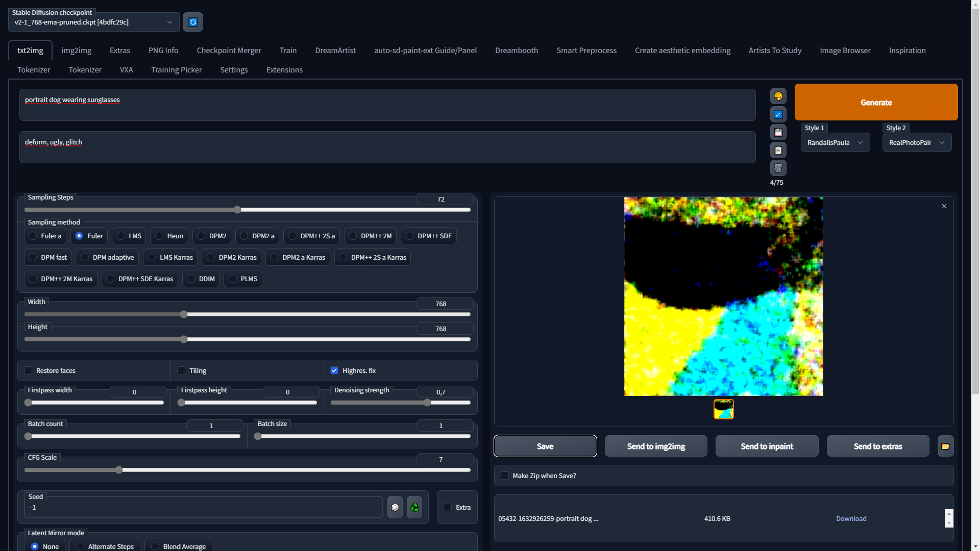This screenshot has width=980, height=551.
Task: Enable the Tiling checkbox
Action: pos(181,370)
